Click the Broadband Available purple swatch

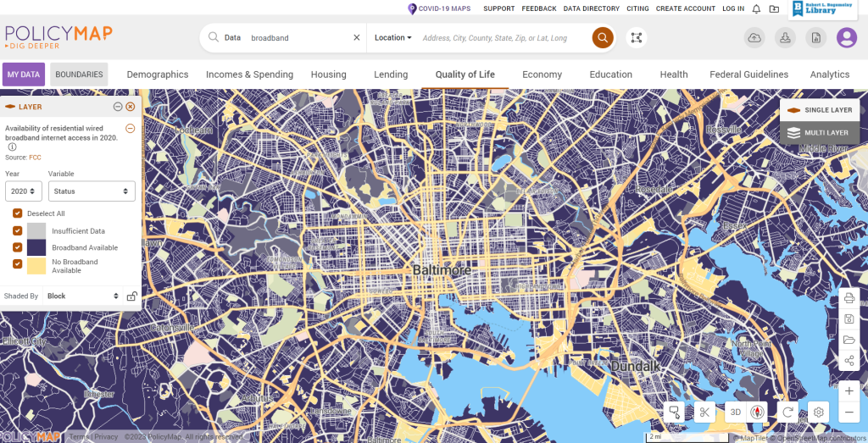36,248
